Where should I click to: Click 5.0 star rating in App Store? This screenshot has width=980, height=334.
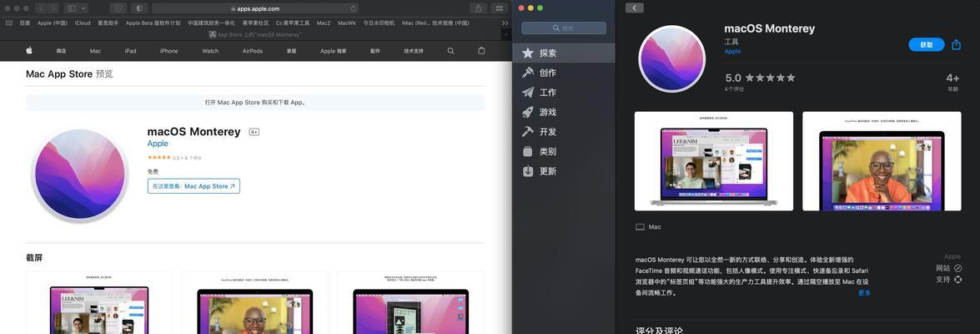760,78
